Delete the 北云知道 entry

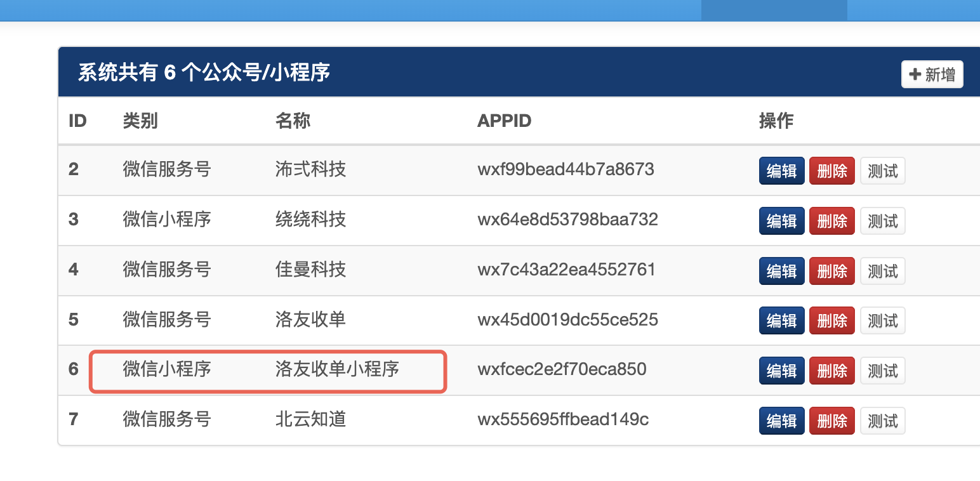pos(831,421)
